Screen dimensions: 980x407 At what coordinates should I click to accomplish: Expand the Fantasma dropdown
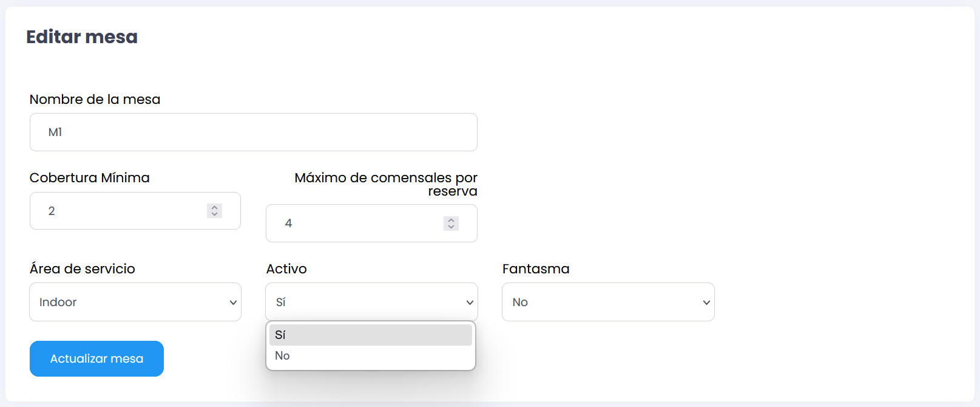coord(608,302)
